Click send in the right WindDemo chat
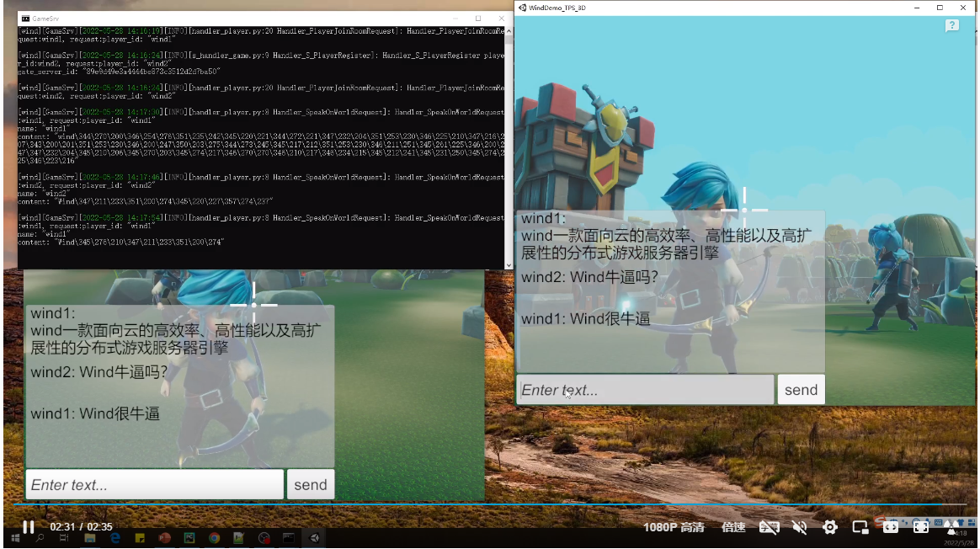The width and height of the screenshot is (980, 549). click(x=802, y=390)
